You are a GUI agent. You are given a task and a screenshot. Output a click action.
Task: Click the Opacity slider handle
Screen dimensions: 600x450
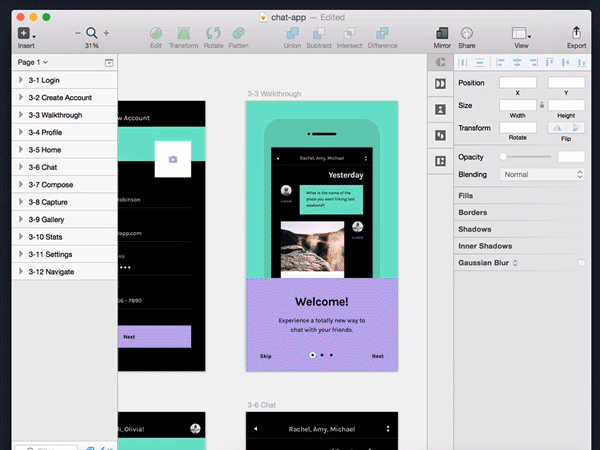[503, 157]
